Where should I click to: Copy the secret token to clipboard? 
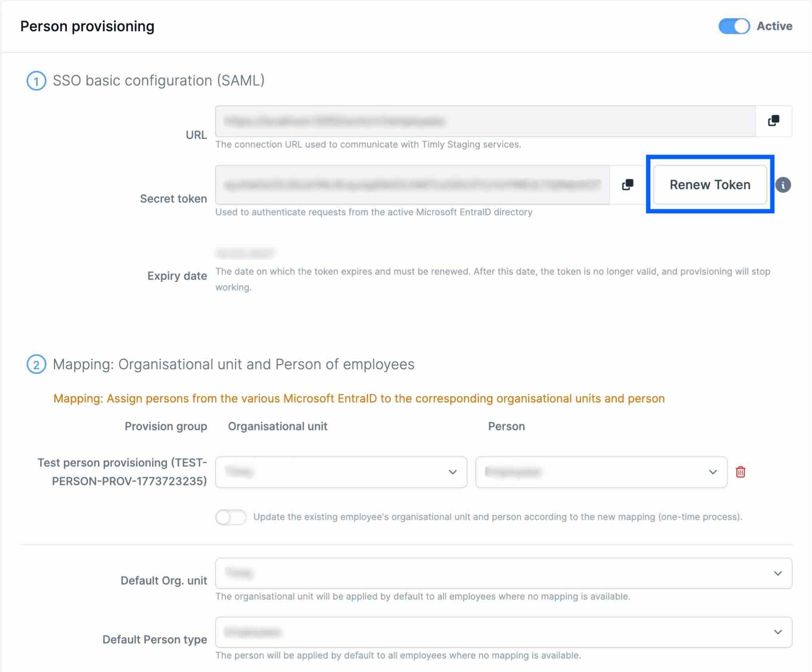pos(628,185)
